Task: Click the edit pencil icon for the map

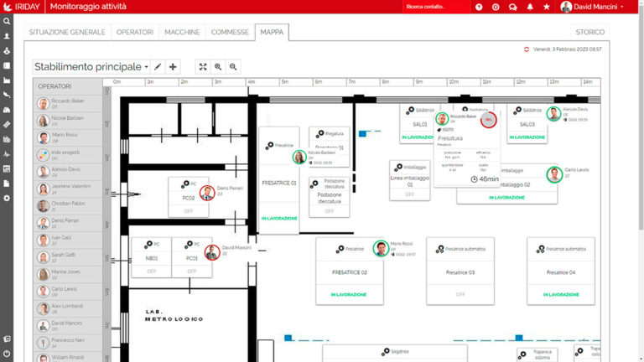Action: (x=158, y=66)
